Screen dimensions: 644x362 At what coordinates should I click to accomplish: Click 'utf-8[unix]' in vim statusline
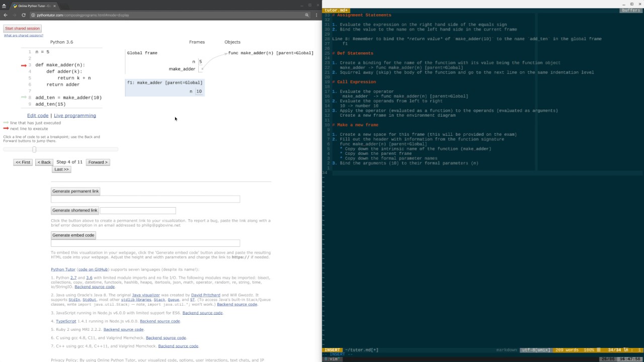coord(535,350)
